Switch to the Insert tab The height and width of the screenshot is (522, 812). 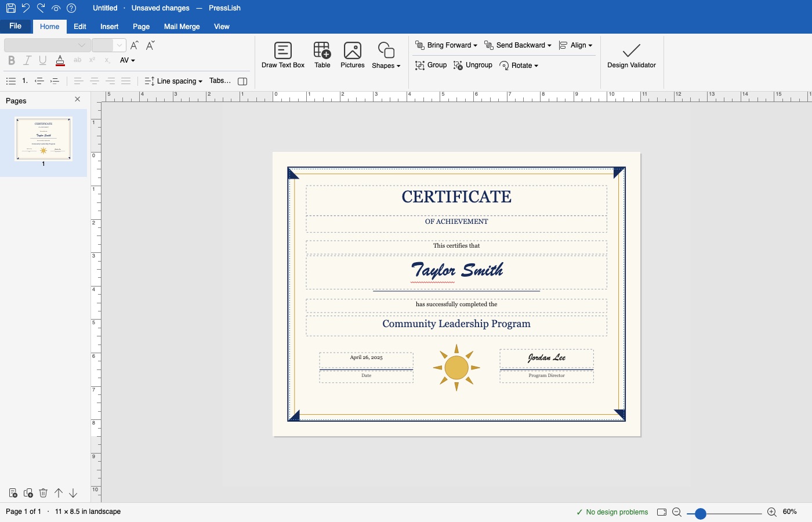tap(109, 27)
